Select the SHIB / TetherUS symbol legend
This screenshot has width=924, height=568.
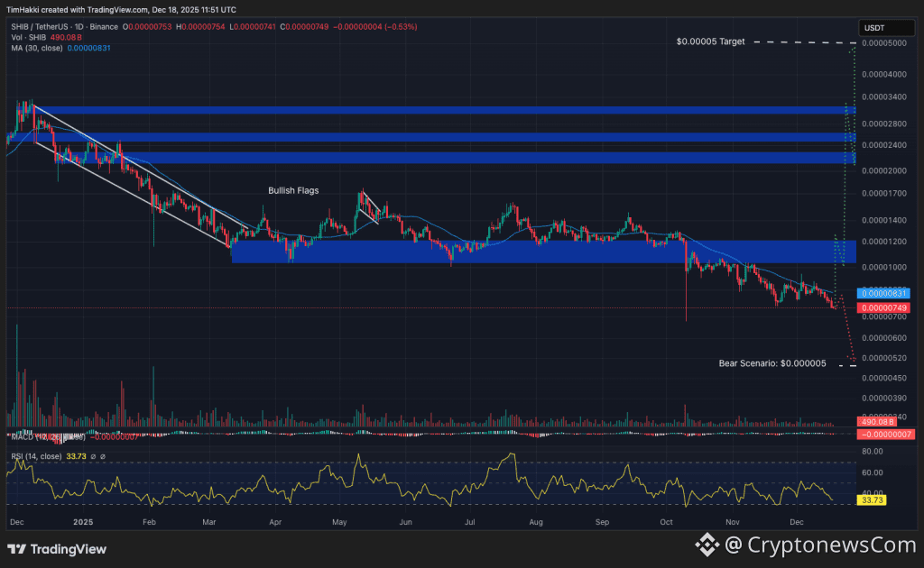click(x=41, y=26)
